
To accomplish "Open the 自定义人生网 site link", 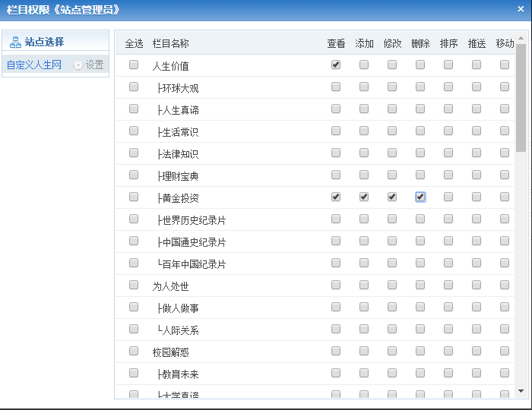I will 35,65.
